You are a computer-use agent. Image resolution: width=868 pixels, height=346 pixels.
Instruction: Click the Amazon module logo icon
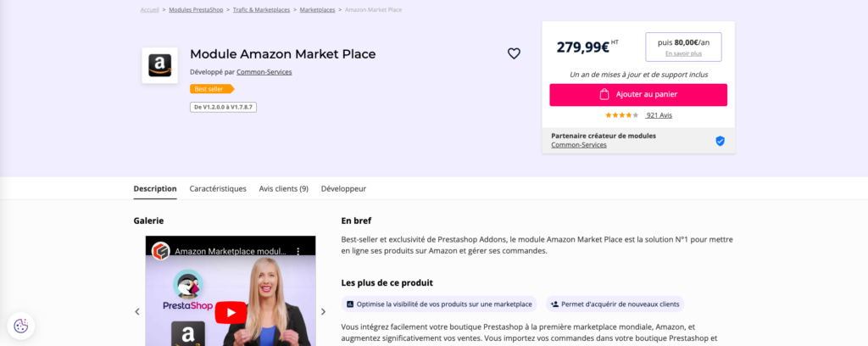(159, 65)
